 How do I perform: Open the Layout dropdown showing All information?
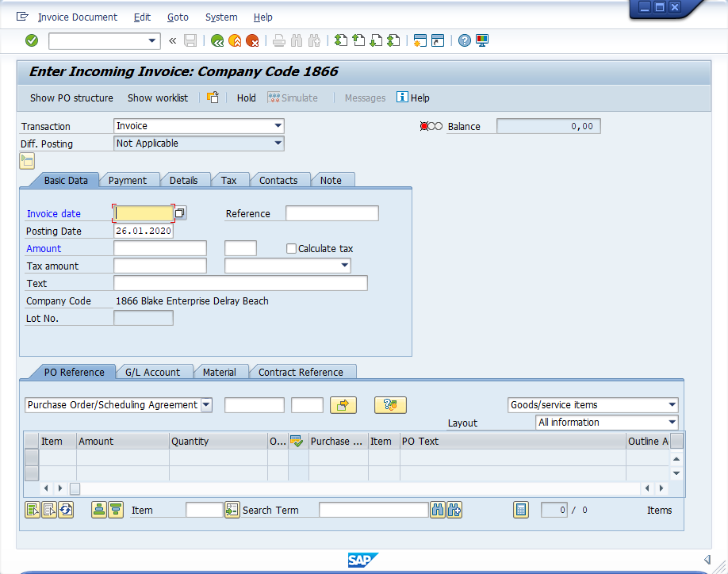672,423
